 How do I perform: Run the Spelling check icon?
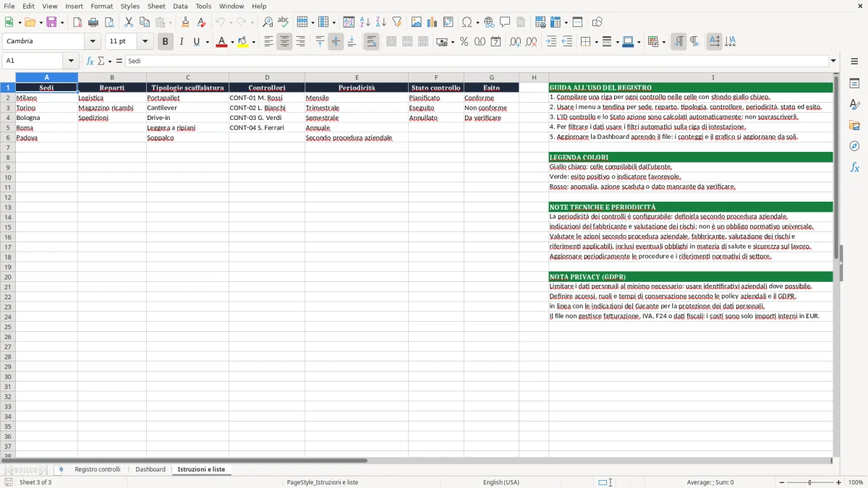click(x=284, y=22)
